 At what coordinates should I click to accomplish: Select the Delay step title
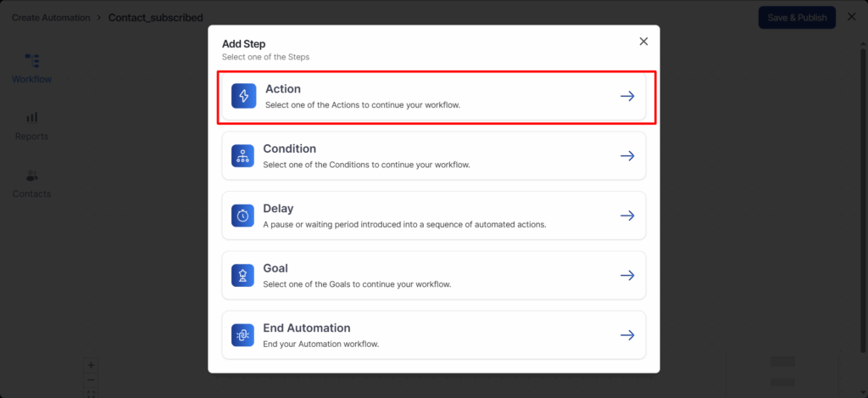pyautogui.click(x=278, y=209)
